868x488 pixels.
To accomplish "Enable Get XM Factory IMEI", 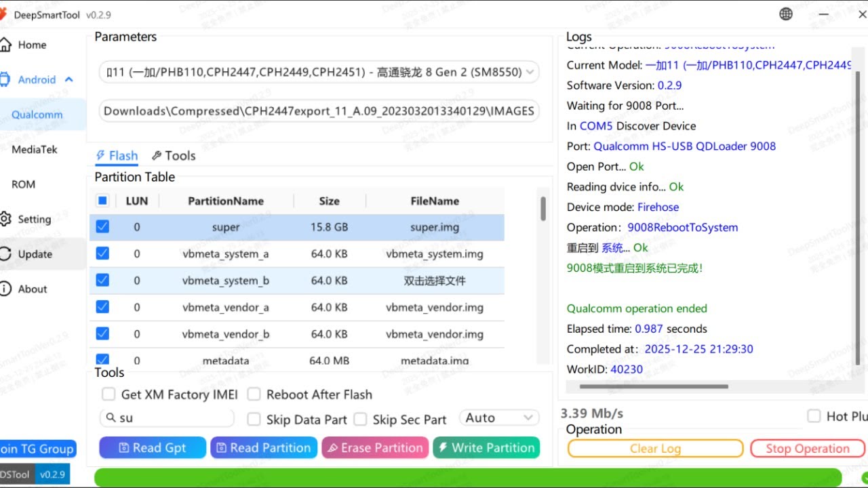I will coord(108,394).
